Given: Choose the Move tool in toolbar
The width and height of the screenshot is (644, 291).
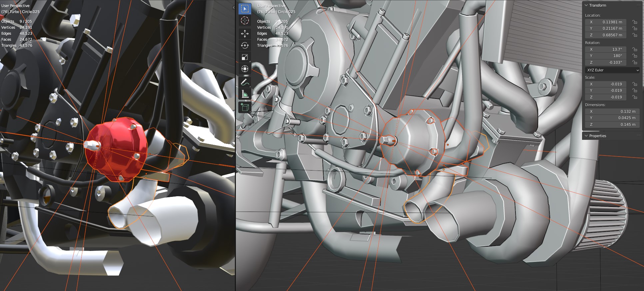Looking at the screenshot, I should point(245,33).
